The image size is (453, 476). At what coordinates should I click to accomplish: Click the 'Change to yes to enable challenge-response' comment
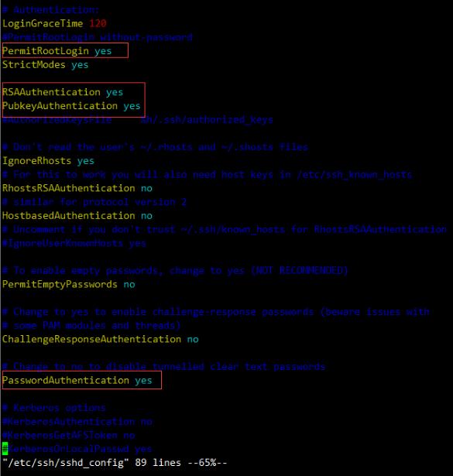point(216,312)
